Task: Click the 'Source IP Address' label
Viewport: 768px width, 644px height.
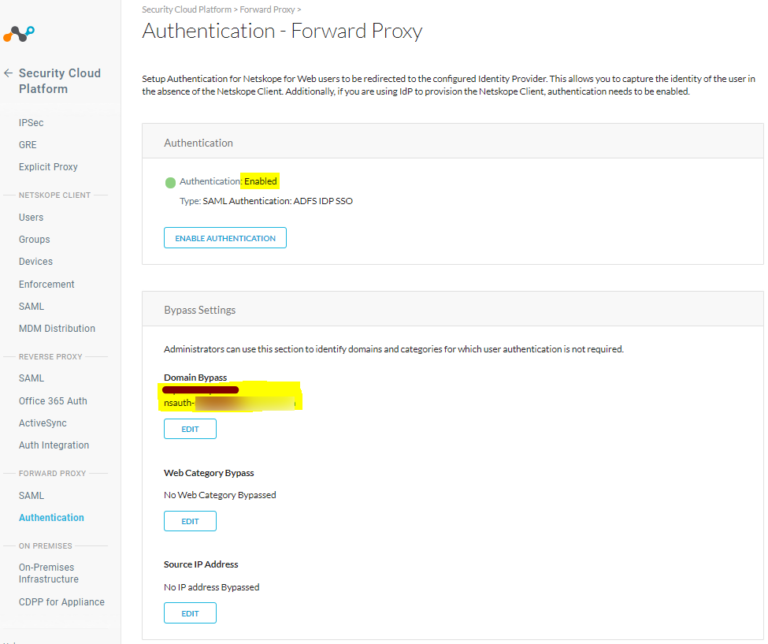Action: 201,564
